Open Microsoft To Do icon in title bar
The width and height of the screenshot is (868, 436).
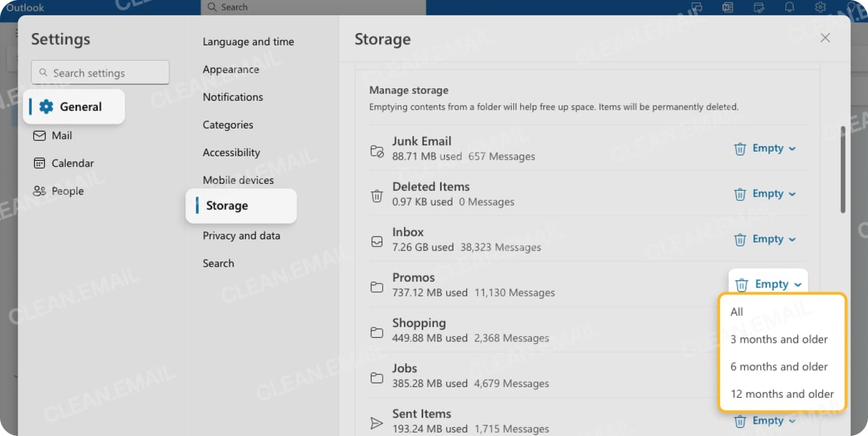pos(759,8)
